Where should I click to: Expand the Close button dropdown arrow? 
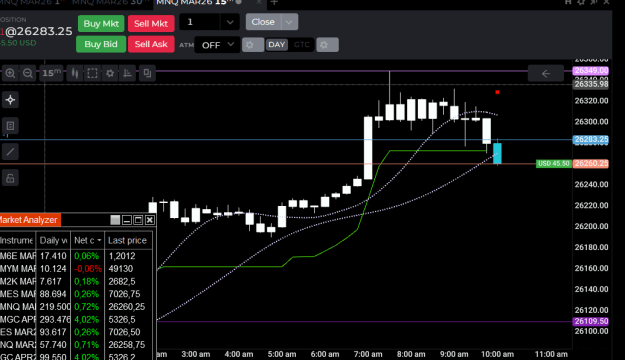point(289,22)
